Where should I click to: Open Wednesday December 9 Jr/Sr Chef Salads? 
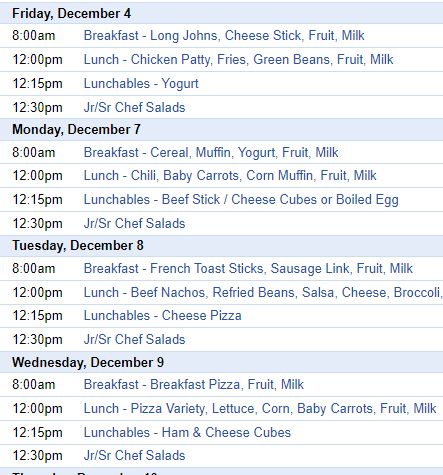(134, 455)
